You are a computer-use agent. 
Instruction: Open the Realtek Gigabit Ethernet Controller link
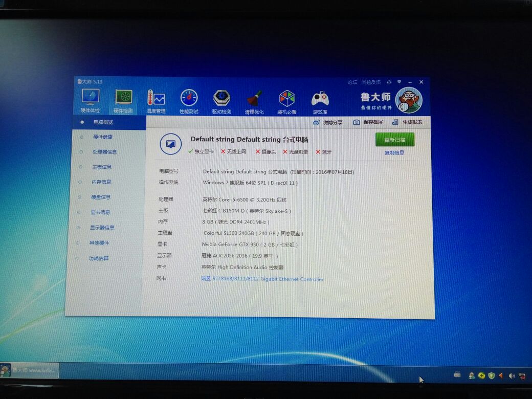(262, 279)
